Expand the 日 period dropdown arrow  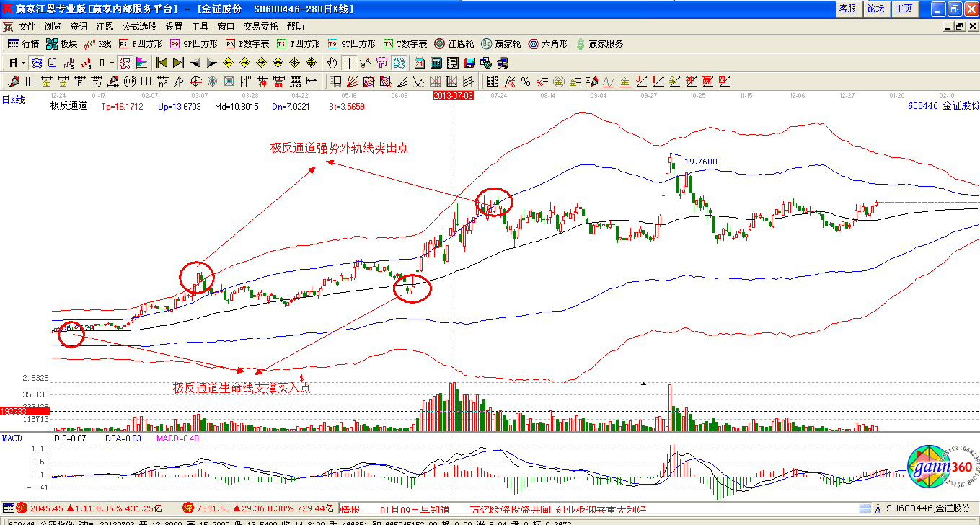[23, 63]
